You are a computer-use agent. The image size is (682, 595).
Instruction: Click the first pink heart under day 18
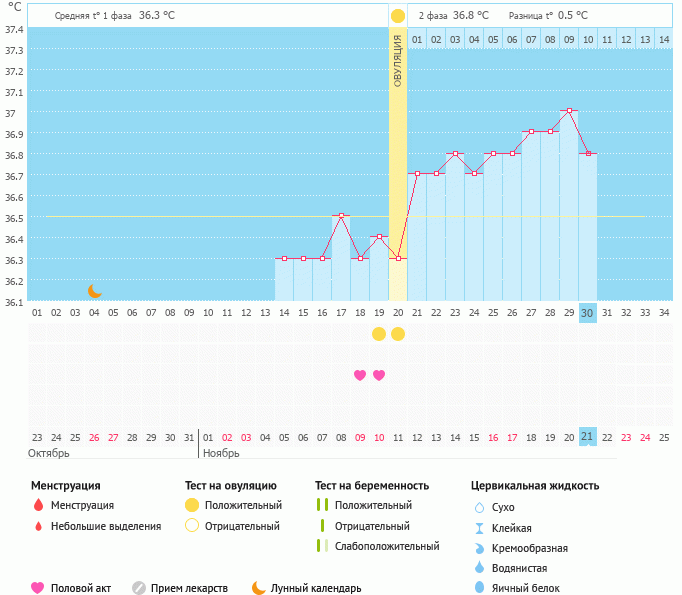pyautogui.click(x=360, y=375)
